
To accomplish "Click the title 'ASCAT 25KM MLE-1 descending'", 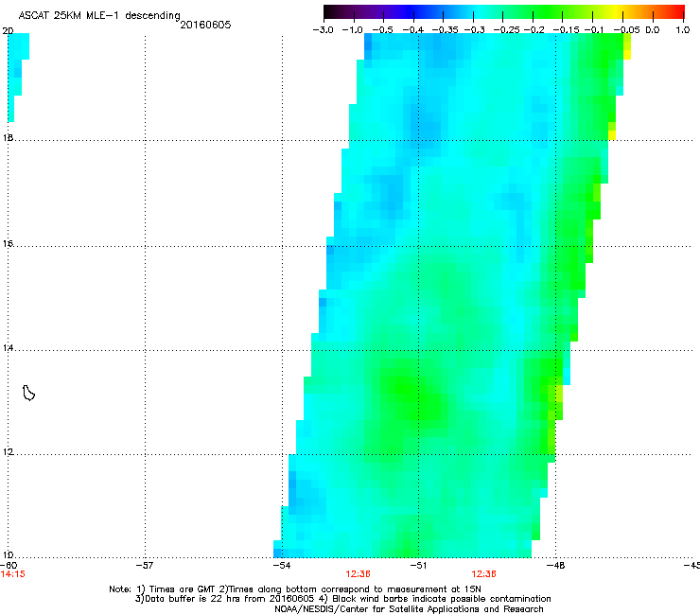I will click(99, 15).
